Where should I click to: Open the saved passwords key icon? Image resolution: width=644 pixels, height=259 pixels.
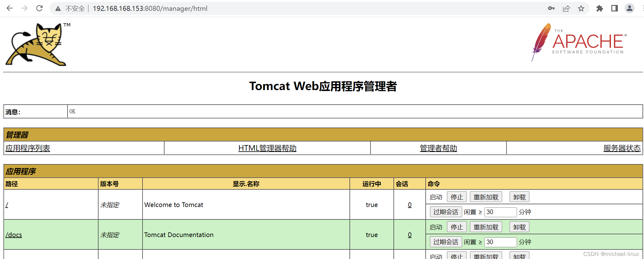click(551, 8)
